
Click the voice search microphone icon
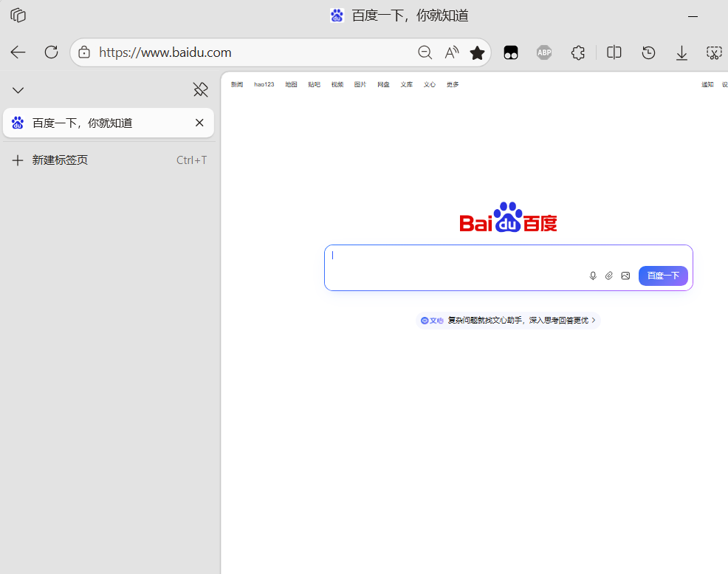point(592,276)
